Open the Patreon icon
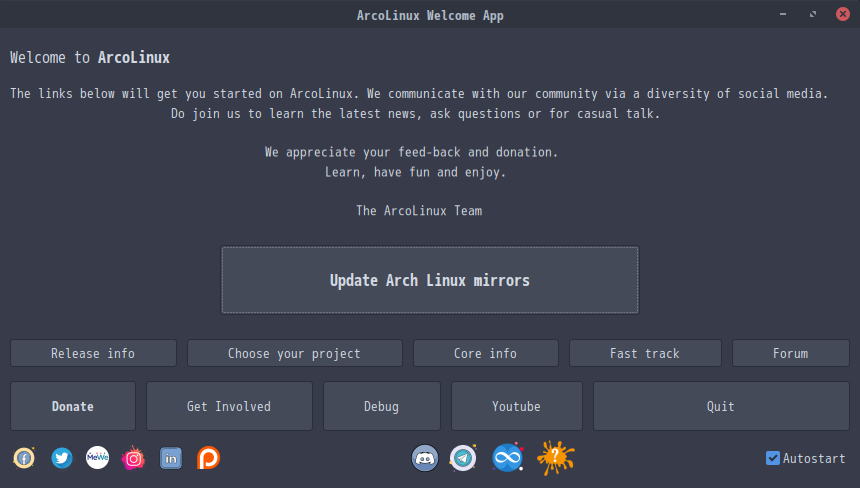This screenshot has height=488, width=860. [x=208, y=458]
